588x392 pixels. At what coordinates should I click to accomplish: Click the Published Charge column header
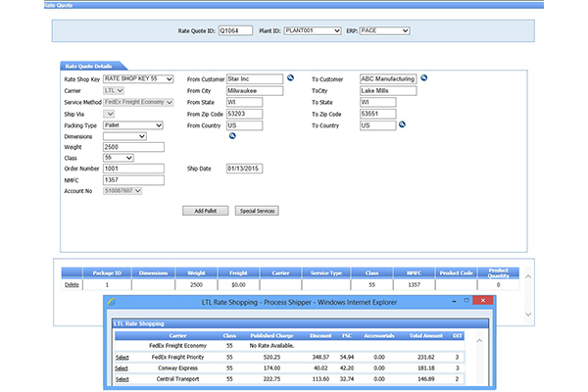pos(271,336)
